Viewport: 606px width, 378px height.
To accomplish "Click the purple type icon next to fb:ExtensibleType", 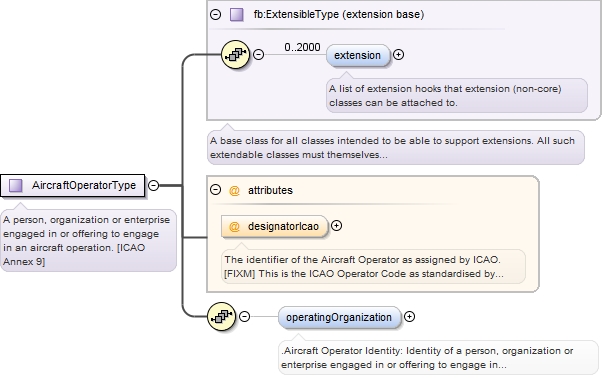I will click(x=237, y=15).
